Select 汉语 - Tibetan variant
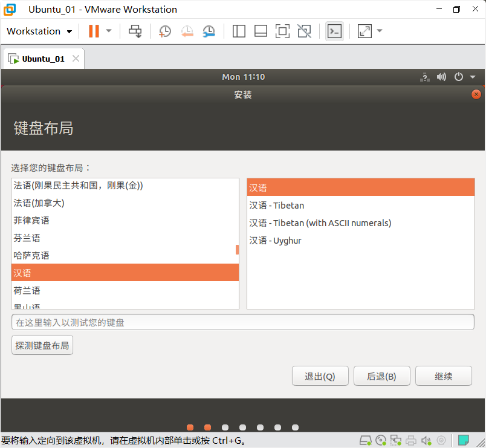The height and width of the screenshot is (448, 486). pos(361,206)
